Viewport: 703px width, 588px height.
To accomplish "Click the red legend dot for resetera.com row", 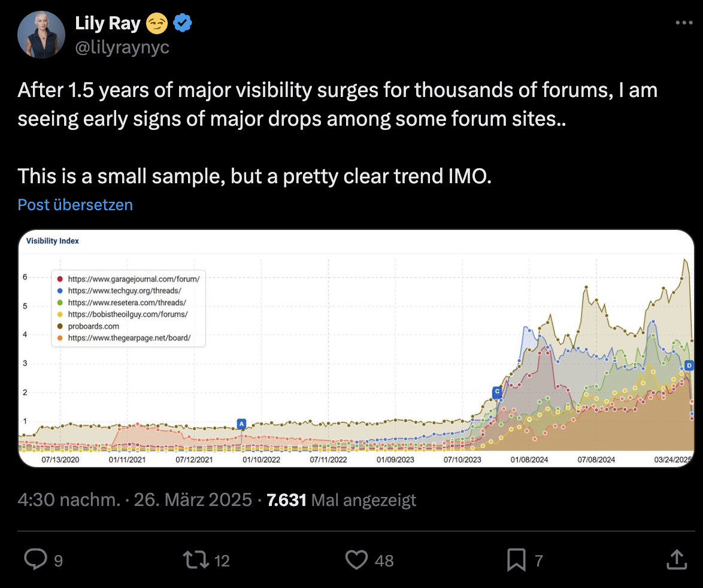I will (59, 302).
